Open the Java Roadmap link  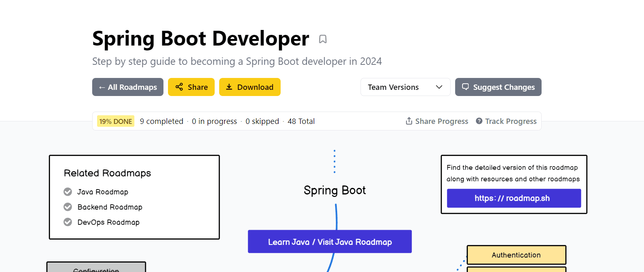[103, 192]
